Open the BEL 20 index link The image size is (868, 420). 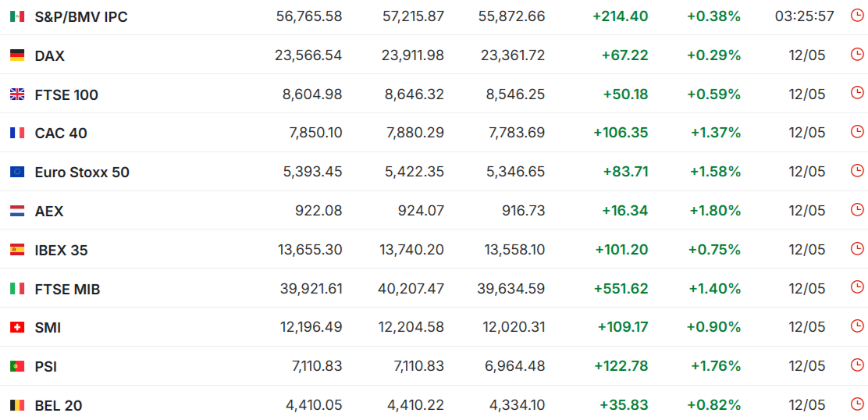coord(58,406)
